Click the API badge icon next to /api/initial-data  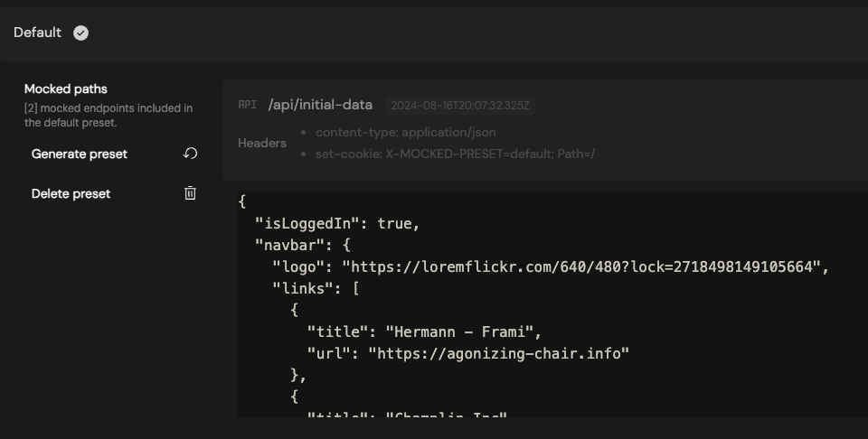coord(248,105)
